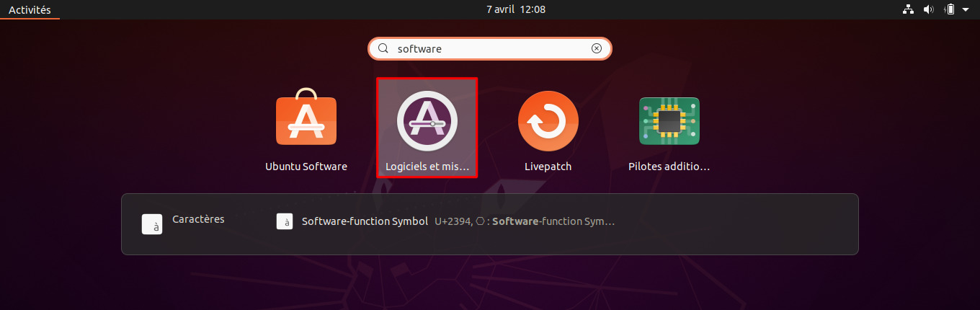Screen dimensions: 980x310
Task: Open the 7 avril 12:08 clock menu
Action: tap(516, 9)
